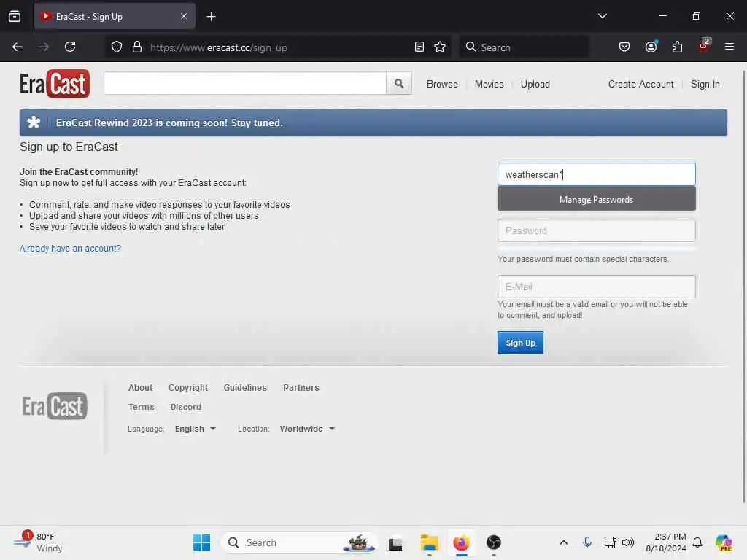
Task: Reload the current page
Action: 70,47
